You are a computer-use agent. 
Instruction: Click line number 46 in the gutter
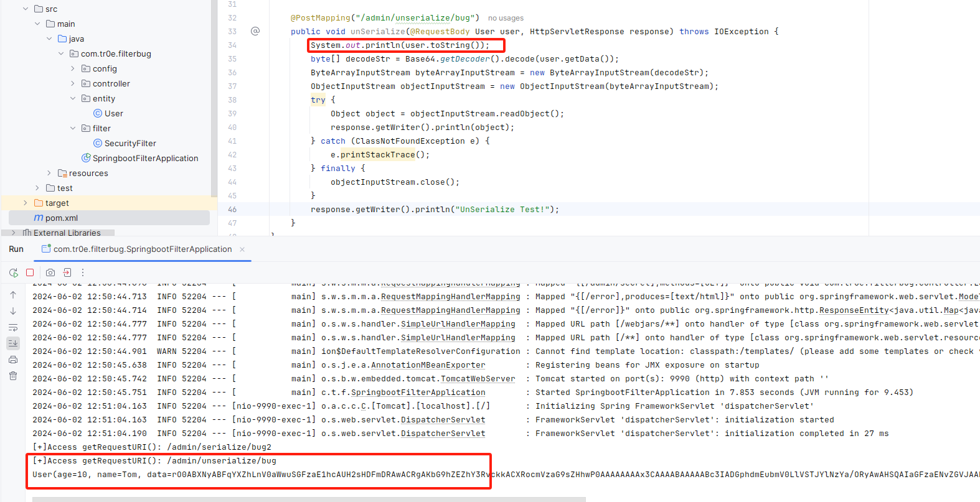pyautogui.click(x=232, y=210)
